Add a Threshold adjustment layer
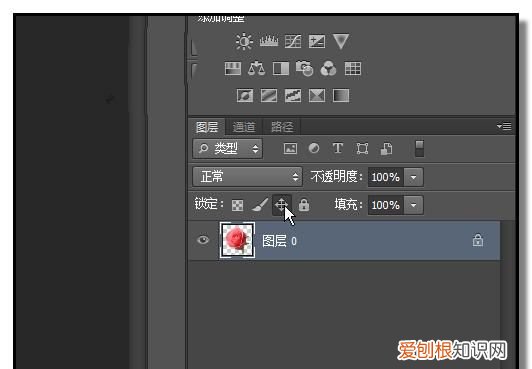Viewport: 532px width, 369px height. (x=293, y=96)
